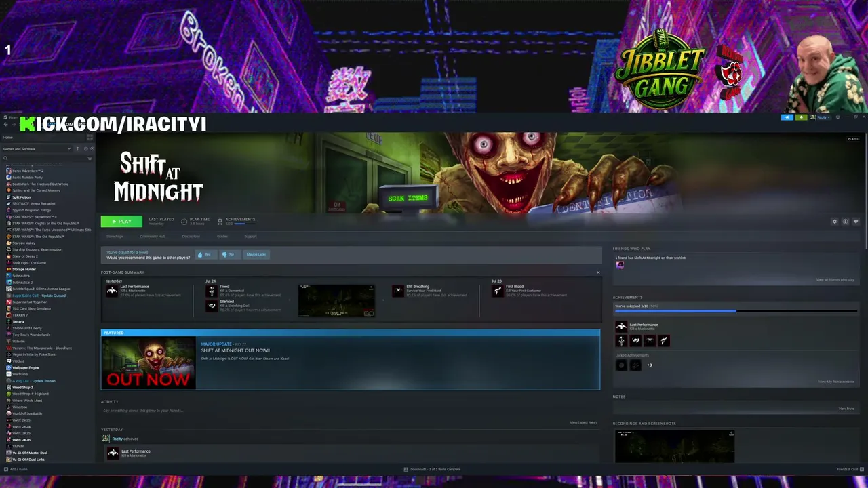
Task: Open the Home library view
Action: 8,138
